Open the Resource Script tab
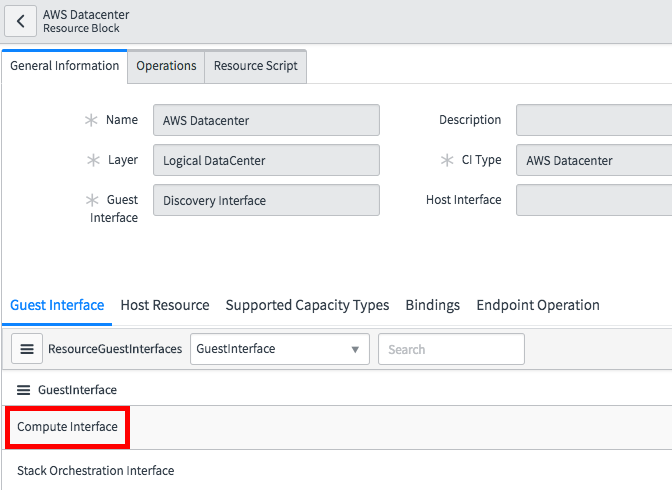672x490 pixels. point(255,66)
